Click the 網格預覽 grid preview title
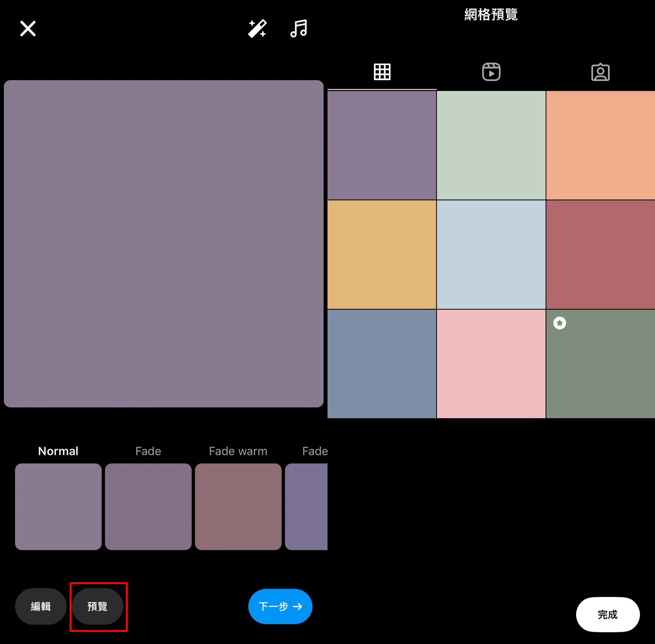 (x=491, y=15)
